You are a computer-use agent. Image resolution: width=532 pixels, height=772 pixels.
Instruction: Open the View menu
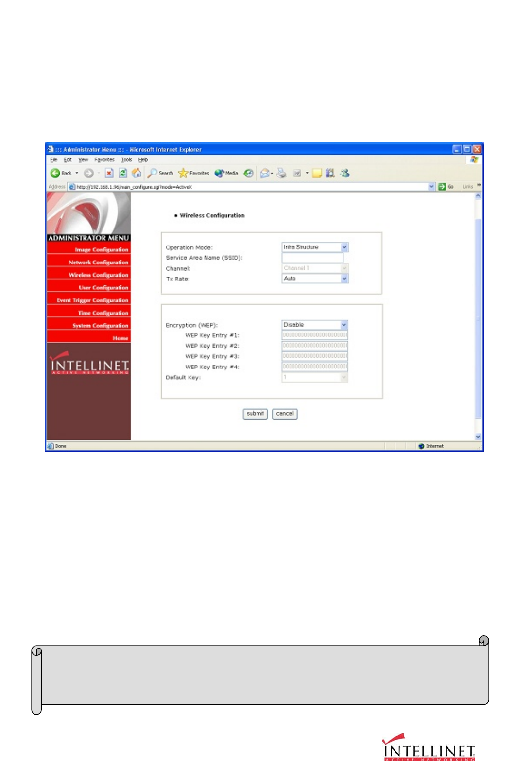[84, 160]
